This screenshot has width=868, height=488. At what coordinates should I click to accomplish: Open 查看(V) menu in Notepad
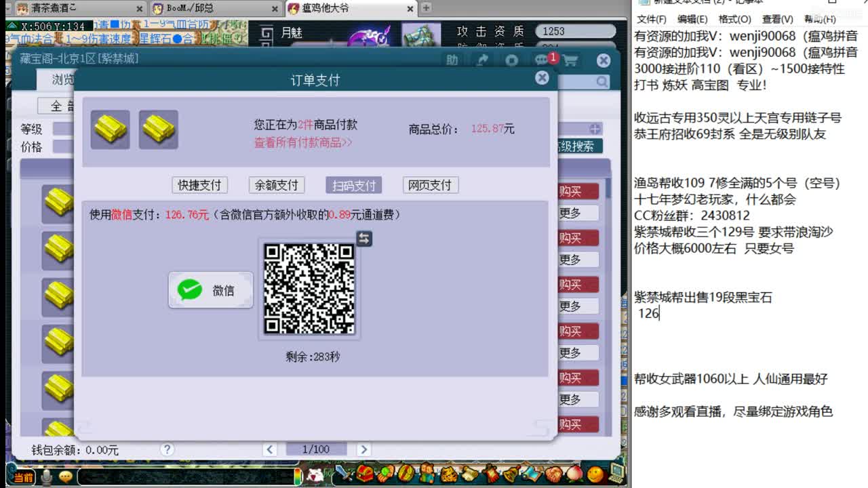[777, 19]
